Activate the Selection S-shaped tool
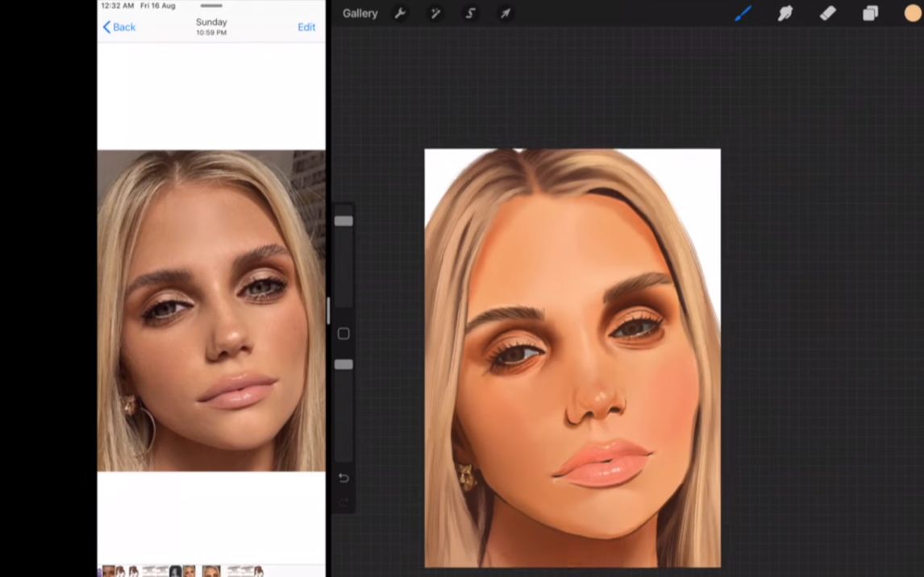Image resolution: width=924 pixels, height=577 pixels. [470, 14]
